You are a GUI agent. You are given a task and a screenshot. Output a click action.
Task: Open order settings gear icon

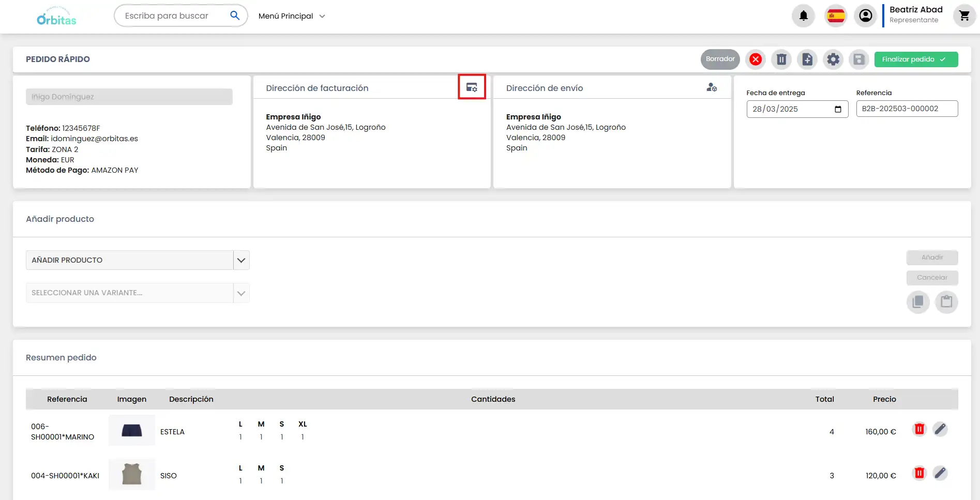833,59
